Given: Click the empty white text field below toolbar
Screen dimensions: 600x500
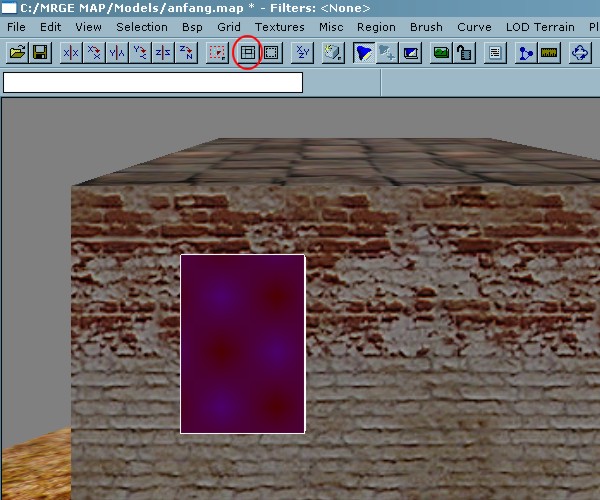Looking at the screenshot, I should click(x=153, y=82).
